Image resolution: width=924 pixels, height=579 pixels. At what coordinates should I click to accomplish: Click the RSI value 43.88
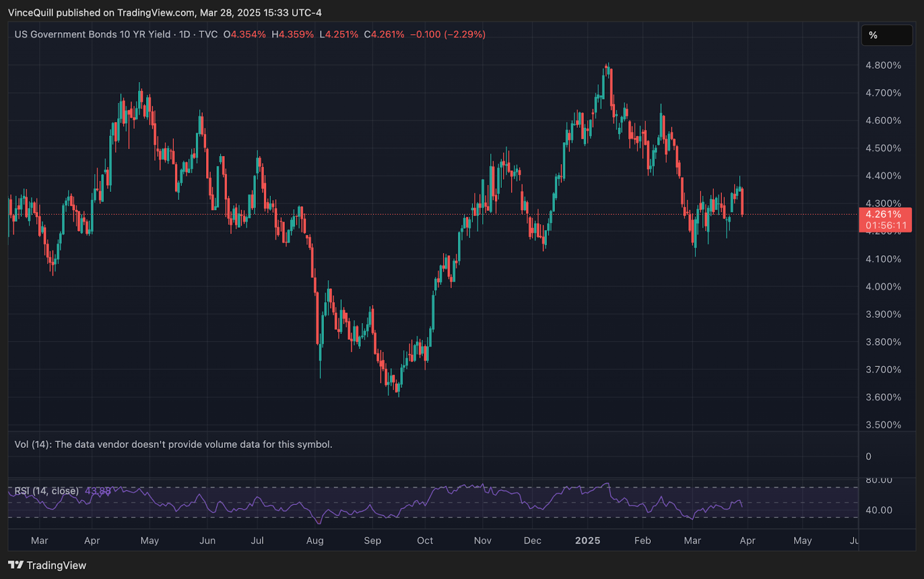98,491
